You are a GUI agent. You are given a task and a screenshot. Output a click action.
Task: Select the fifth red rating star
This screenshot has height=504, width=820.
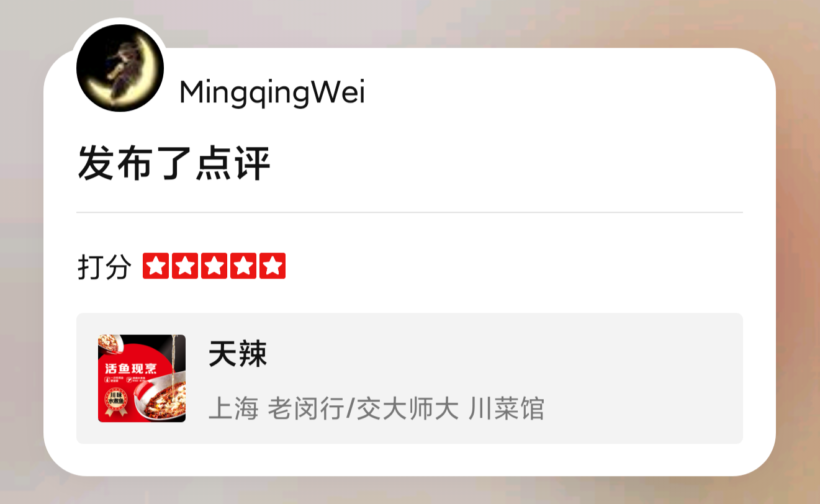pos(273,266)
